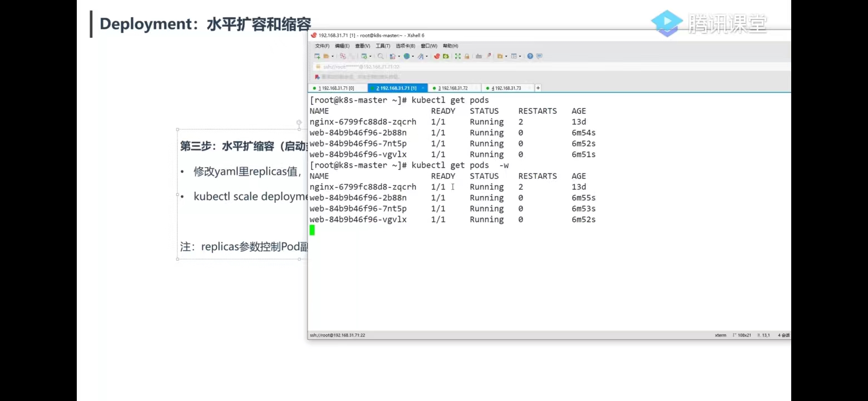Click the New Session icon in Xshell toolbar
This screenshot has width=868, height=401.
(317, 56)
